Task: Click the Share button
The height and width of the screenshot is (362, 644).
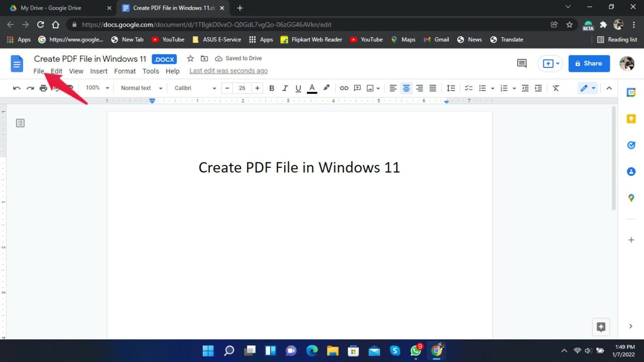Action: pyautogui.click(x=589, y=63)
